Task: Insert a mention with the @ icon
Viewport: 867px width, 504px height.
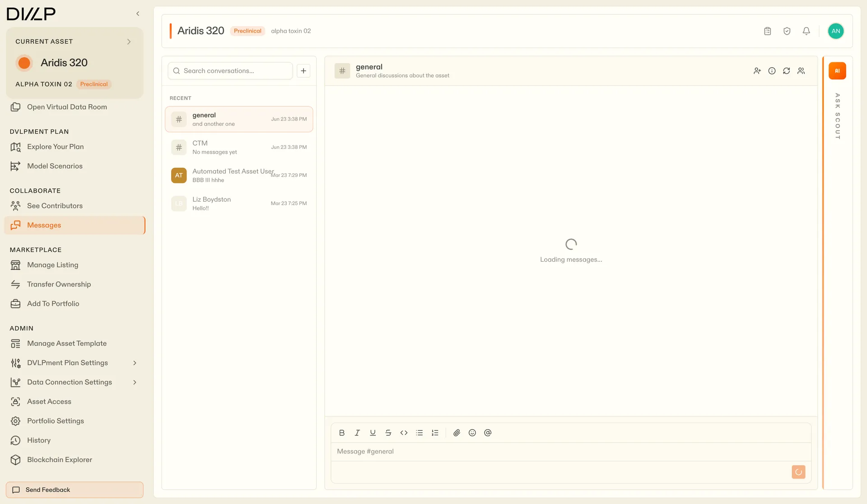Action: pos(488,433)
